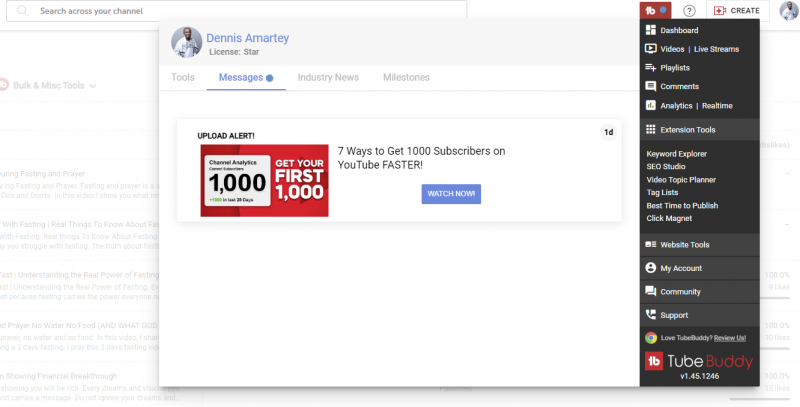Open the Milestones tab

pyautogui.click(x=406, y=77)
